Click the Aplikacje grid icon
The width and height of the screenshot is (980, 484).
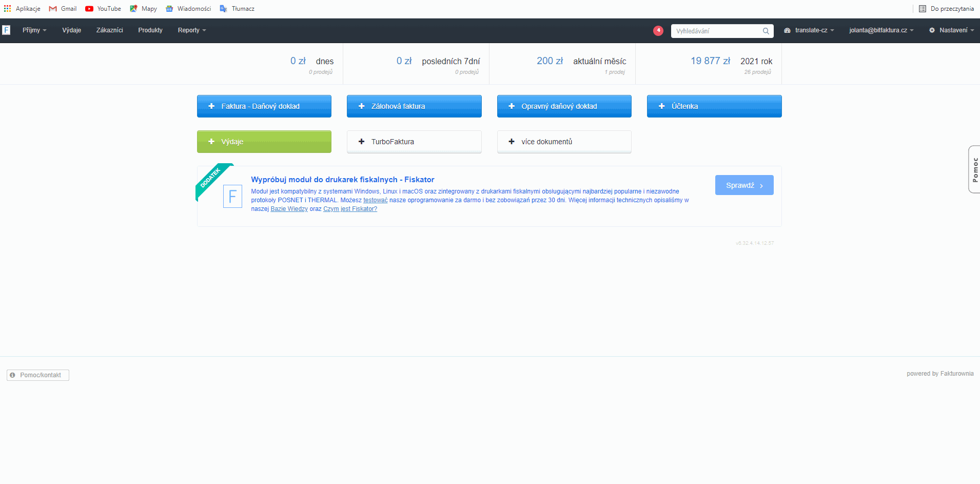[8, 9]
